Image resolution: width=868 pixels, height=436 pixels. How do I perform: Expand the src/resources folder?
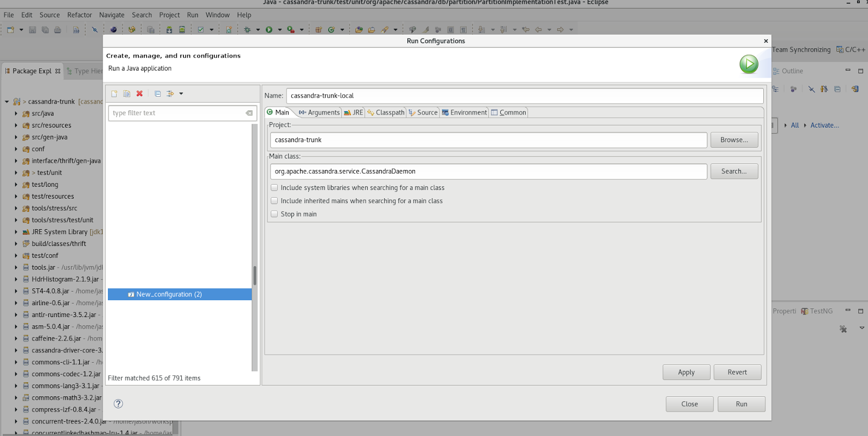point(16,125)
